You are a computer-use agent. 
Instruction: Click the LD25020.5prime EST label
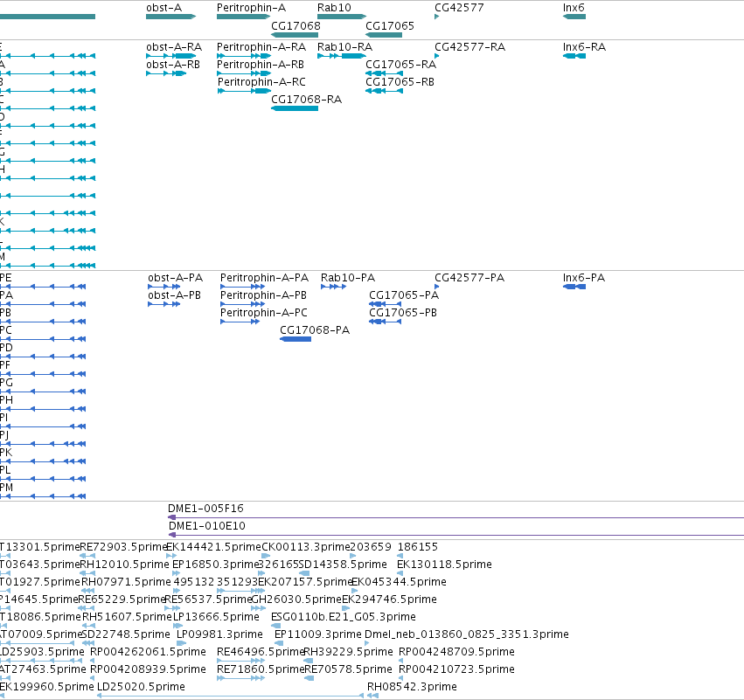pyautogui.click(x=141, y=687)
